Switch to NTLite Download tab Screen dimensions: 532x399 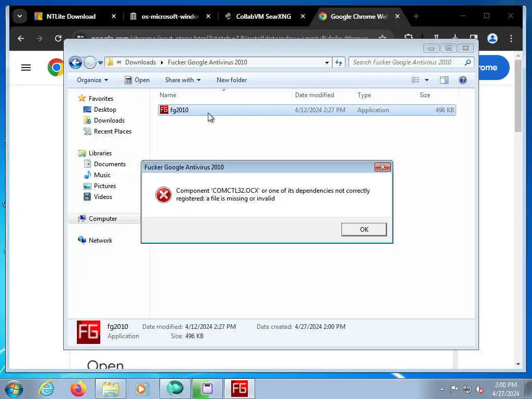(x=71, y=16)
